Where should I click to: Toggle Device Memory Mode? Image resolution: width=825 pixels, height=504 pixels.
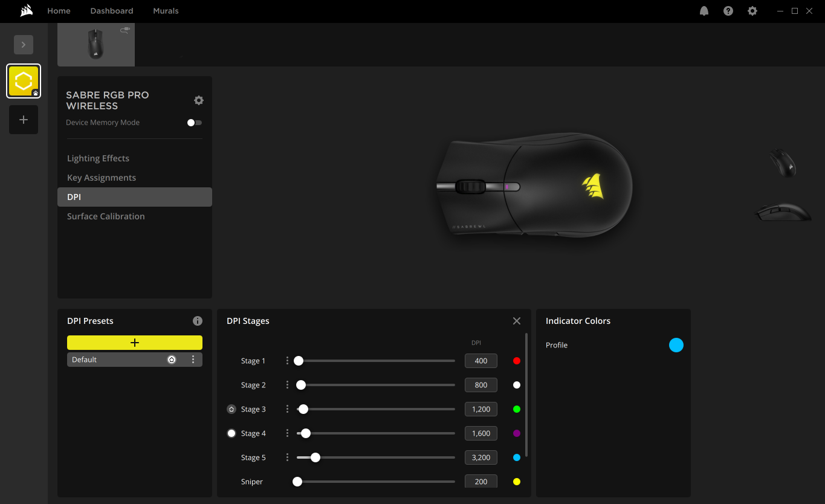tap(193, 122)
